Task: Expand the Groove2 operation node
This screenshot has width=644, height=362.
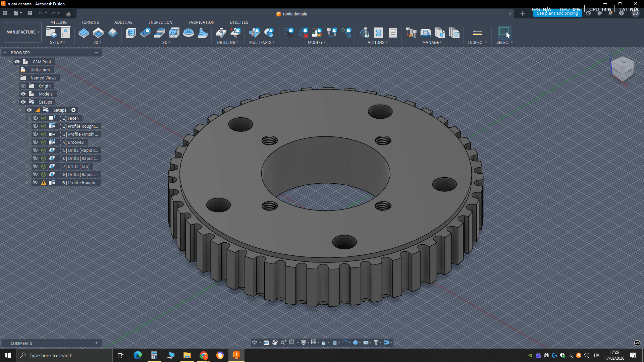Action: (27, 142)
